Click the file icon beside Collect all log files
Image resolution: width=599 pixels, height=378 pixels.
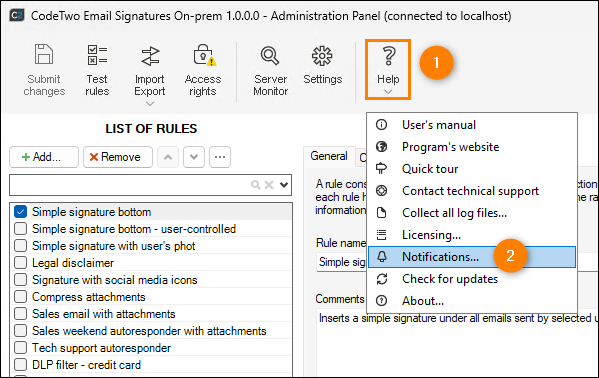381,213
